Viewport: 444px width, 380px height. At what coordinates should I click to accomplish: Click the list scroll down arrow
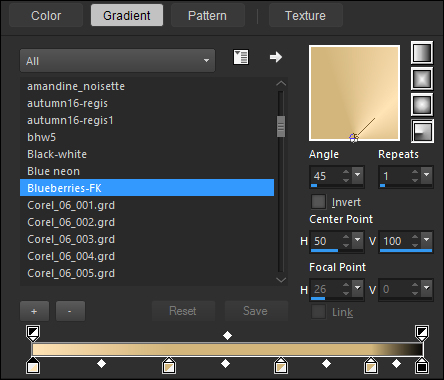[281, 280]
